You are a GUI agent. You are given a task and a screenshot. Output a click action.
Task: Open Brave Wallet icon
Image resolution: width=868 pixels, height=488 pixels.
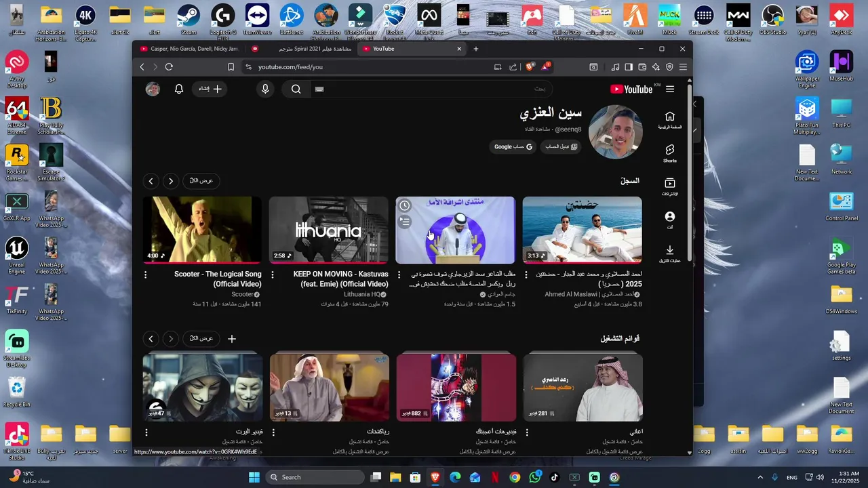coord(642,67)
